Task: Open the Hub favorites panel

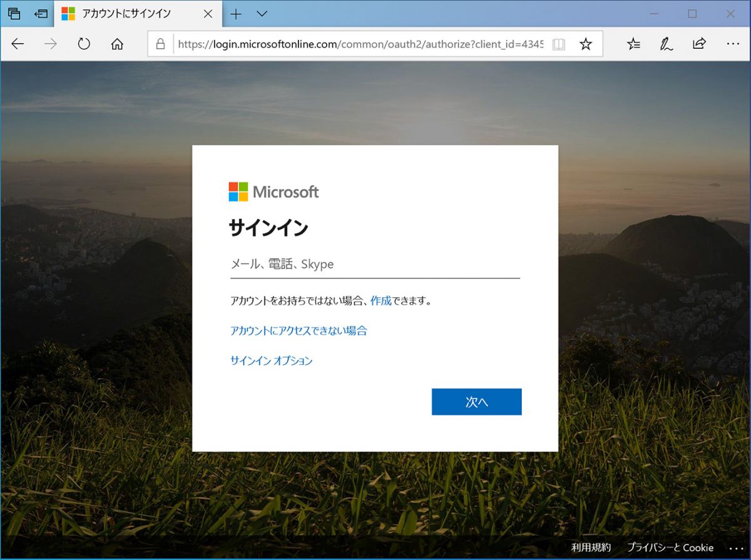Action: click(x=633, y=44)
